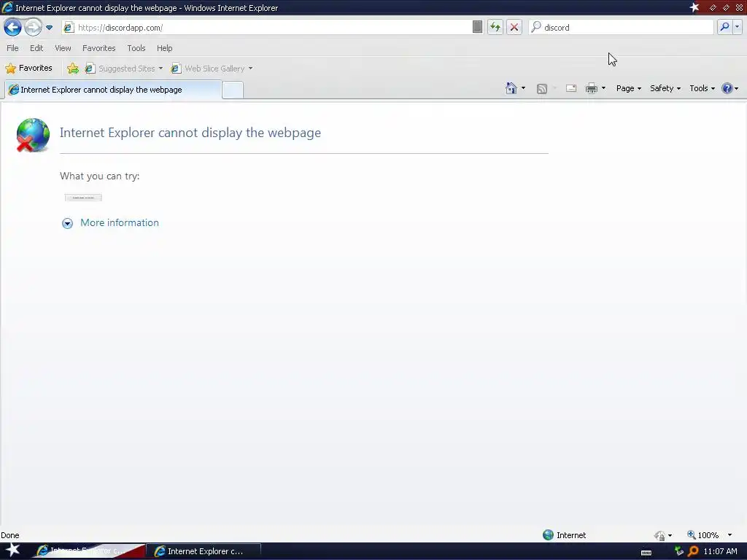Click the Print icon in command bar

(591, 88)
